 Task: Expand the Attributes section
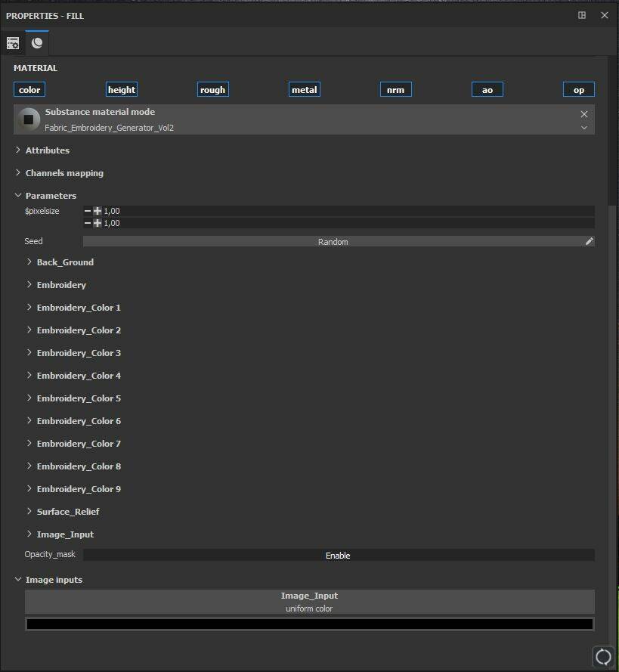click(x=18, y=150)
